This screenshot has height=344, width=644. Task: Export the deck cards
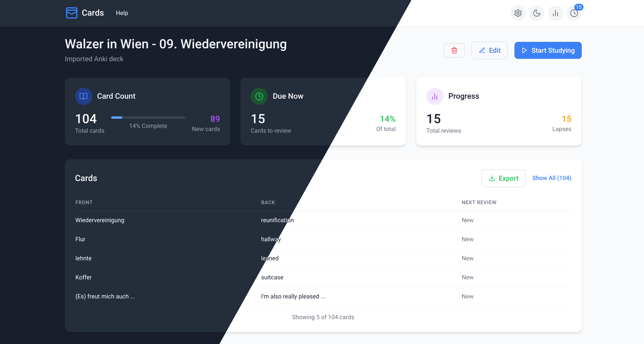point(503,178)
